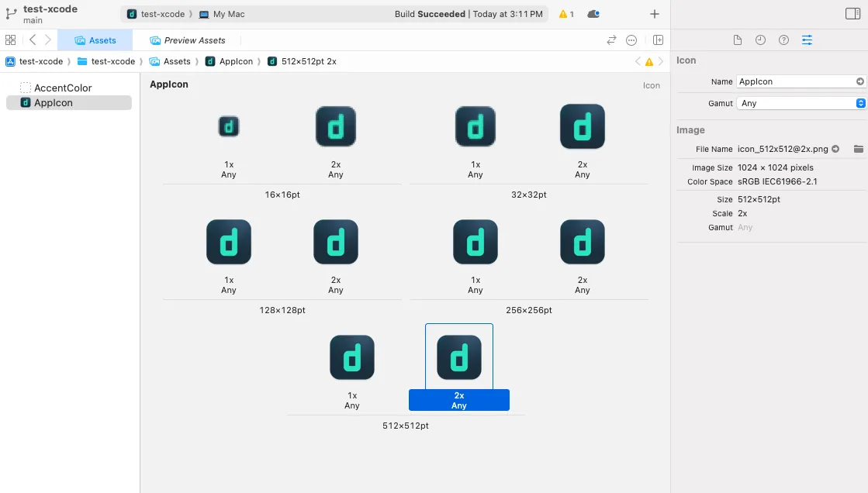This screenshot has height=493, width=868.
Task: Select the 1x slot under 128x128pt
Action: pyautogui.click(x=229, y=242)
